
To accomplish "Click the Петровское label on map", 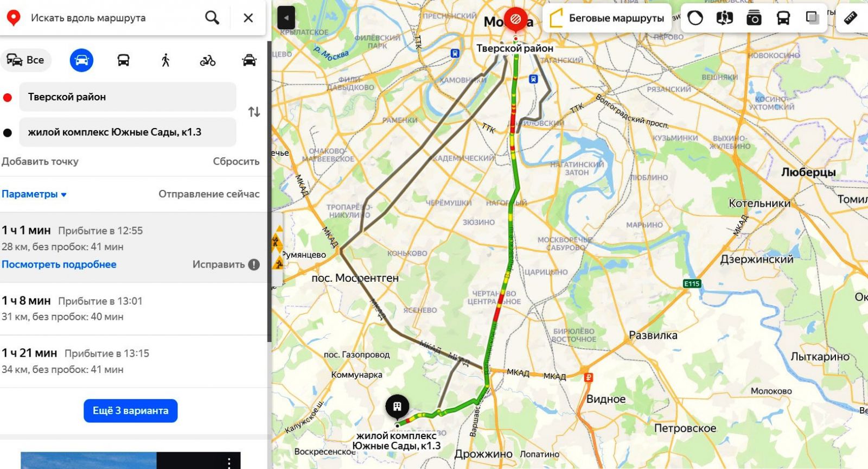I will click(x=685, y=428).
